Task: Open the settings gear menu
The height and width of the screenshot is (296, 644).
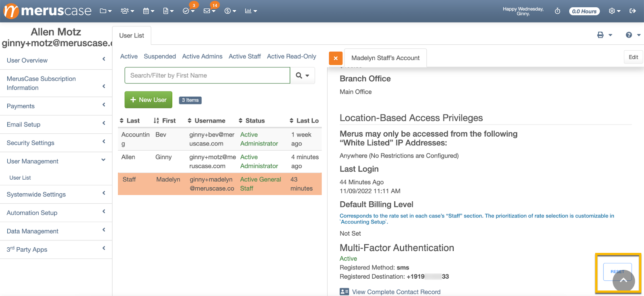Action: 614,11
